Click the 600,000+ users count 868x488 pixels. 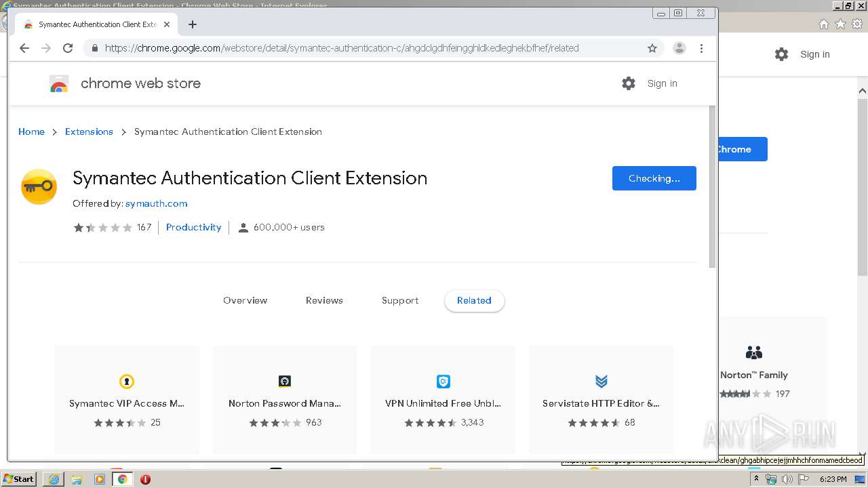pos(289,228)
